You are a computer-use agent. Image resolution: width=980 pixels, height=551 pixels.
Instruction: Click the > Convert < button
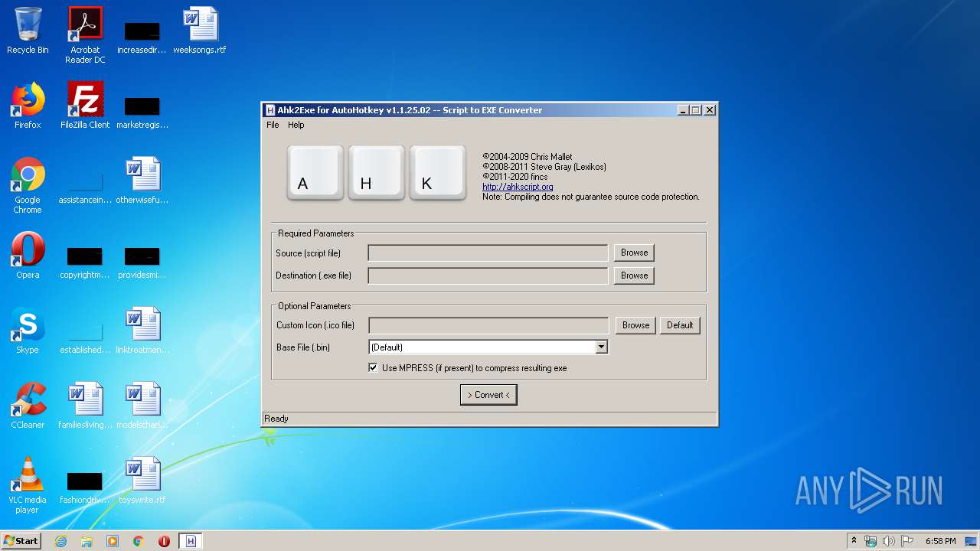click(488, 395)
